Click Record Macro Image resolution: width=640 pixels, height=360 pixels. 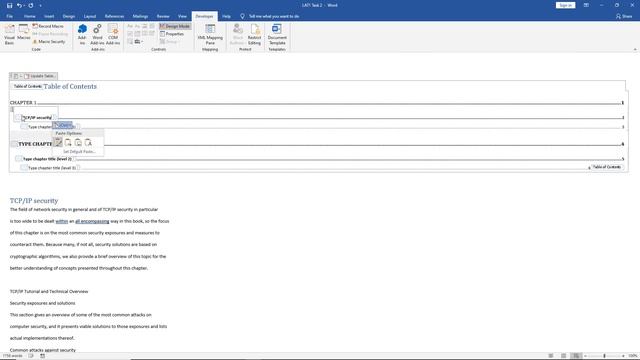[x=48, y=26]
